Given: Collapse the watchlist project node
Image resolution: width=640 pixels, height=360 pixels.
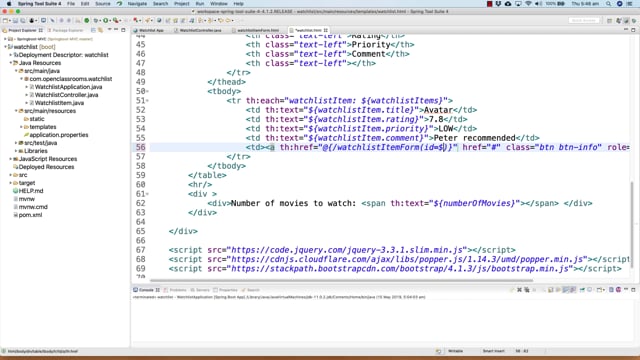Looking at the screenshot, I should click(x=5, y=47).
